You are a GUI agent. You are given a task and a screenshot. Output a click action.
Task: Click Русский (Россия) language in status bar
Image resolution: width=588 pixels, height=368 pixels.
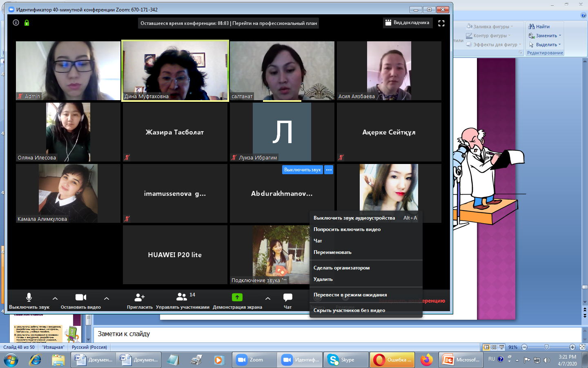(x=89, y=347)
